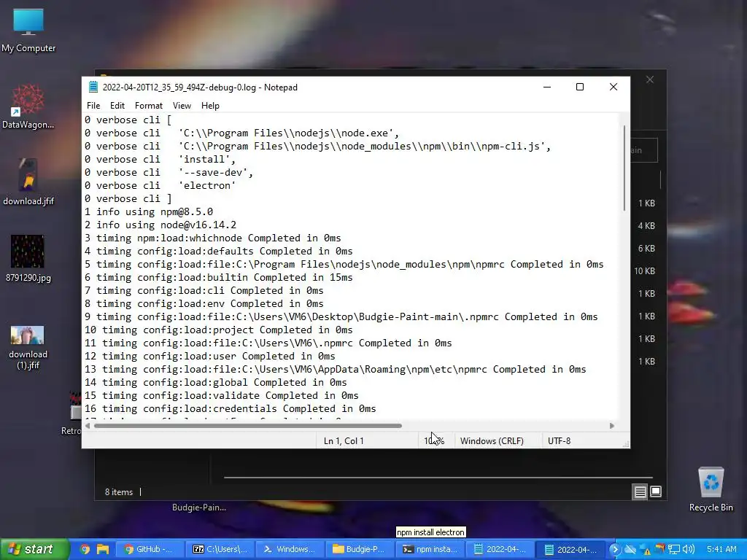Click the '10 KB' size entry in Explorer
This screenshot has width=747, height=560.
[x=645, y=271]
